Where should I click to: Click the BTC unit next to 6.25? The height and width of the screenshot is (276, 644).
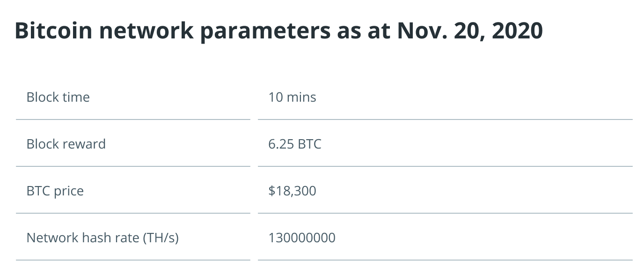pyautogui.click(x=309, y=144)
